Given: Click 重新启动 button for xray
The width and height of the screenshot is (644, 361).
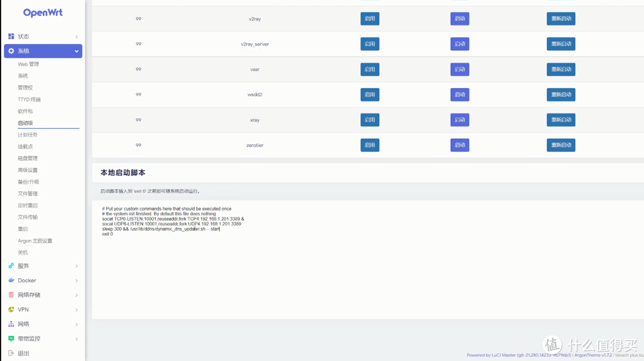Looking at the screenshot, I should [561, 120].
